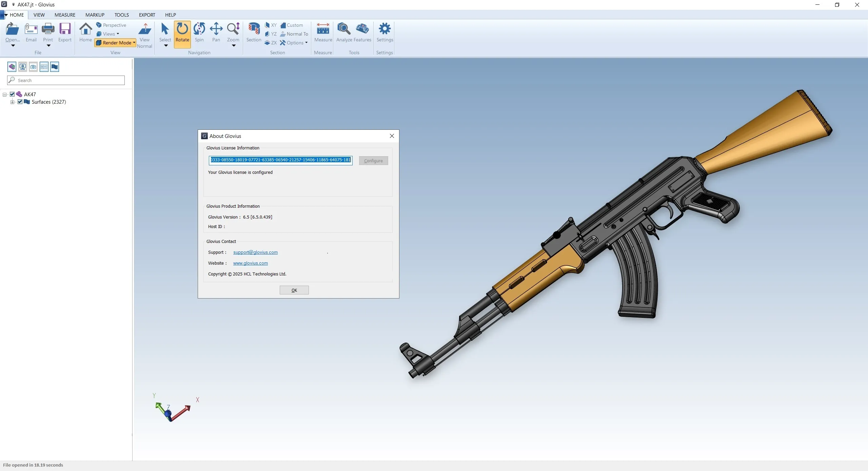Switch to the HELP ribbon tab
The height and width of the screenshot is (471, 868).
click(x=171, y=15)
